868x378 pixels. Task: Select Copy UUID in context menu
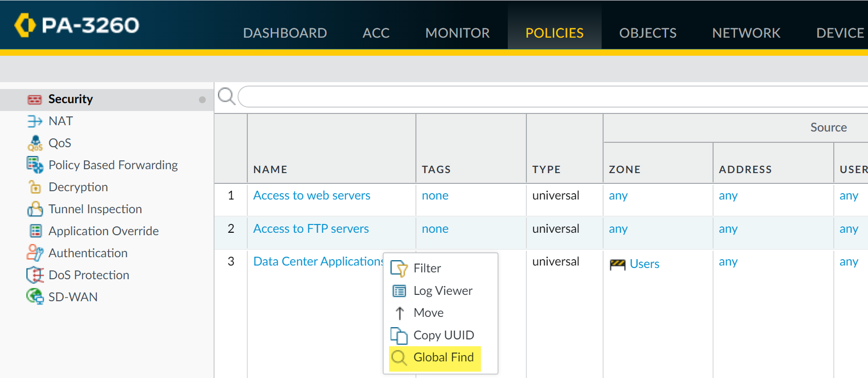click(443, 335)
